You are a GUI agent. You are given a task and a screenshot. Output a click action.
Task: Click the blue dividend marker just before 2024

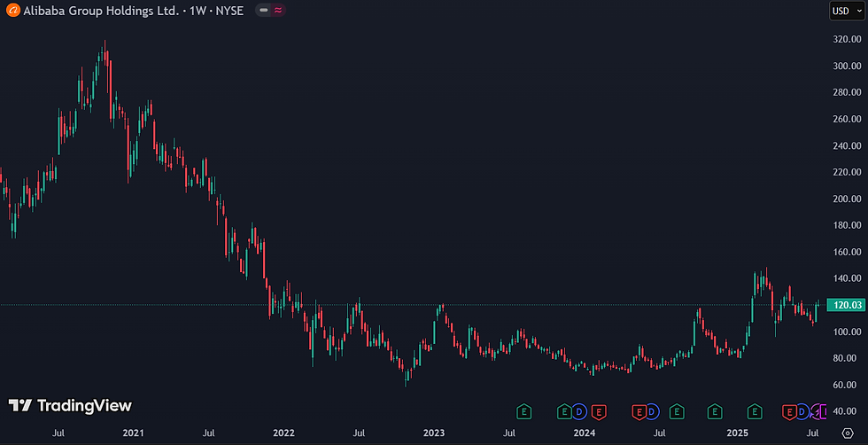[x=578, y=411]
